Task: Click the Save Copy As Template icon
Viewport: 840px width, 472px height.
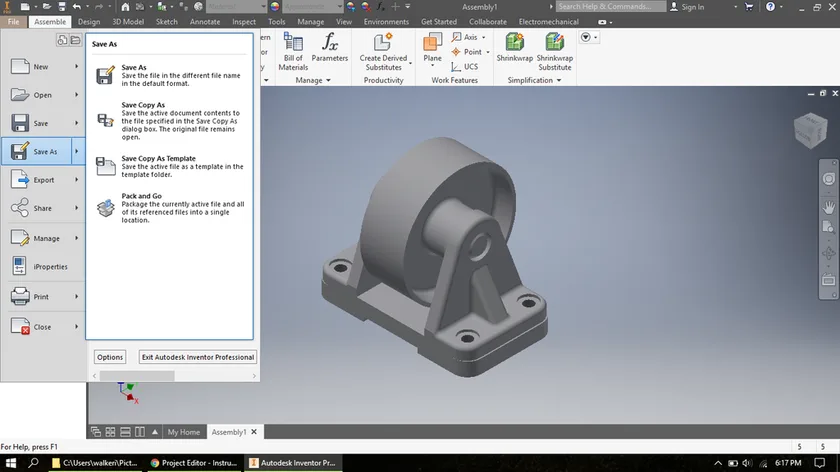Action: tap(105, 166)
